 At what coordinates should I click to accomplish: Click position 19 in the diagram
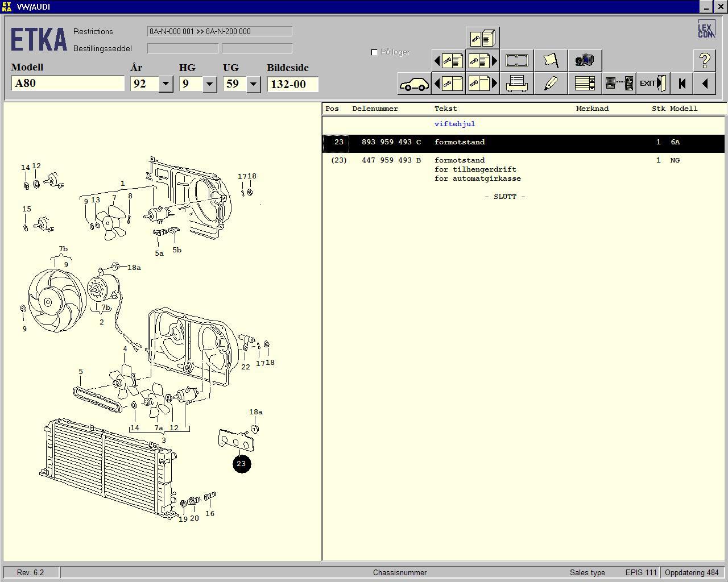coord(183,519)
